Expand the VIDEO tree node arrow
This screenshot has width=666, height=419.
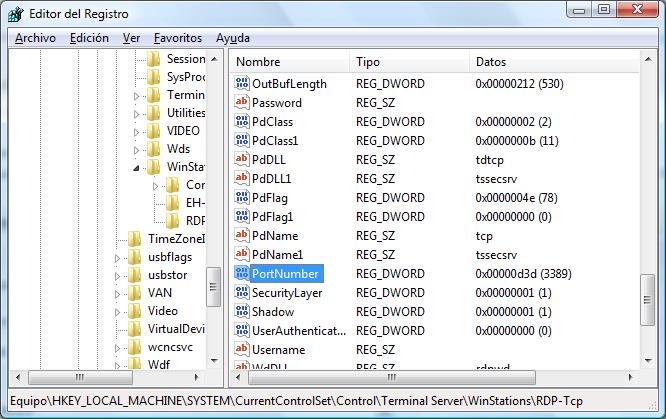tap(136, 132)
